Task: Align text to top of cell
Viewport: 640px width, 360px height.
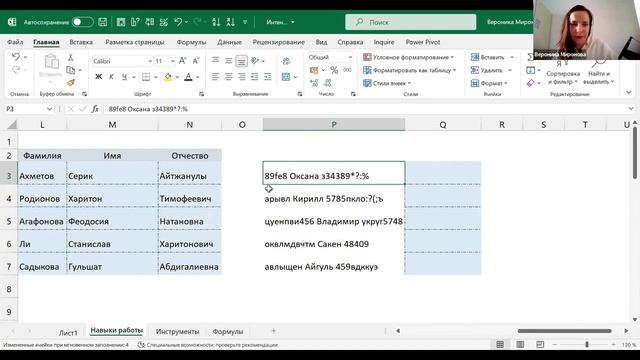Action: (216, 61)
